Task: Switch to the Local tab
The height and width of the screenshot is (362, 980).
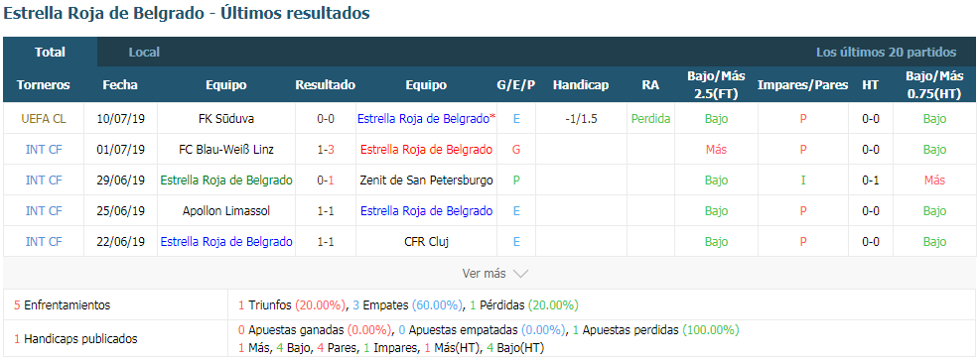Action: 144,53
